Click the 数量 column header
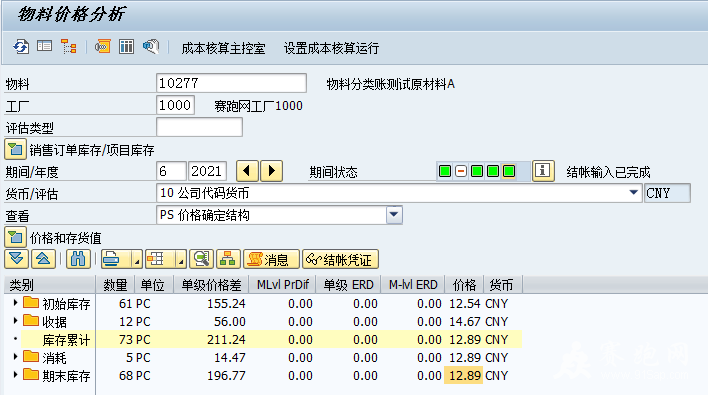The image size is (708, 395). [116, 285]
